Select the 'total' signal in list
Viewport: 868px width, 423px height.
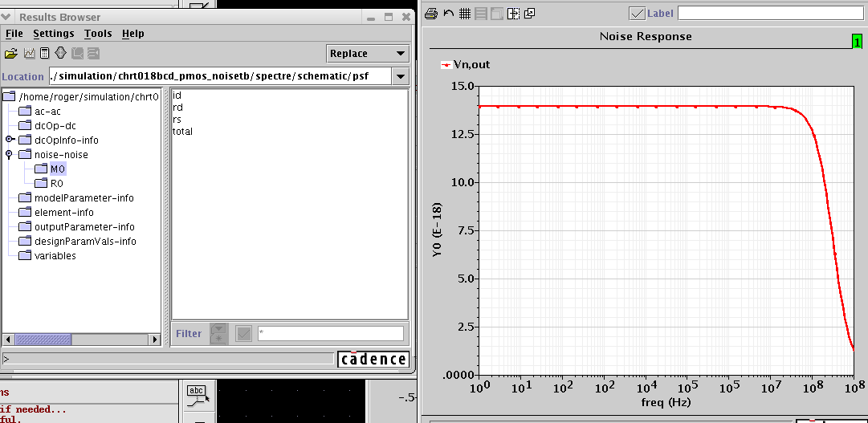(x=183, y=132)
